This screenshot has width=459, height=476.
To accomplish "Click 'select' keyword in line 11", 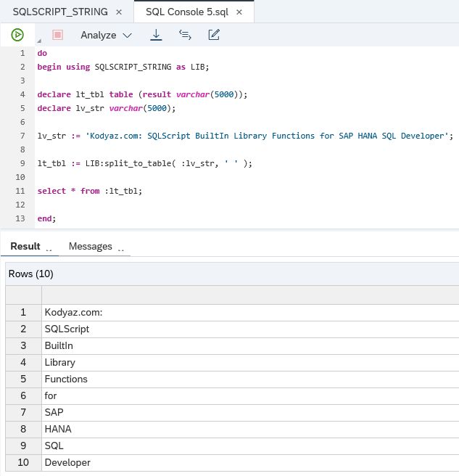I will (51, 191).
